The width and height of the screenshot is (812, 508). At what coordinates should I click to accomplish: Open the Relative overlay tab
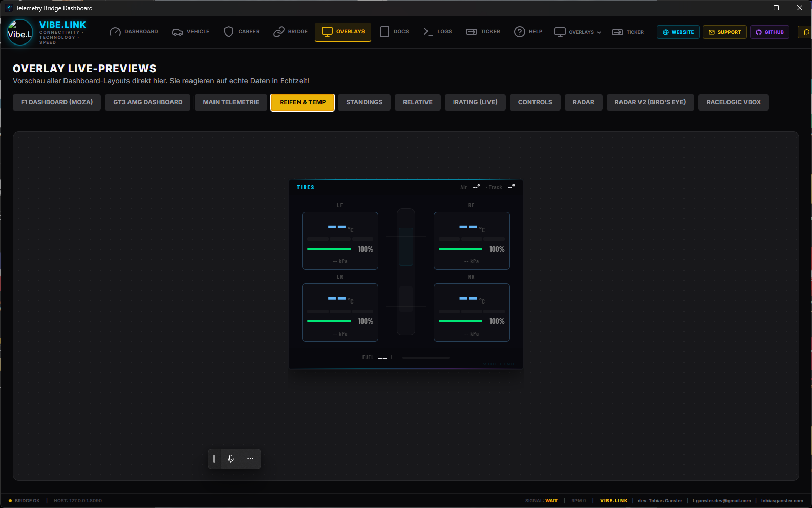click(418, 102)
